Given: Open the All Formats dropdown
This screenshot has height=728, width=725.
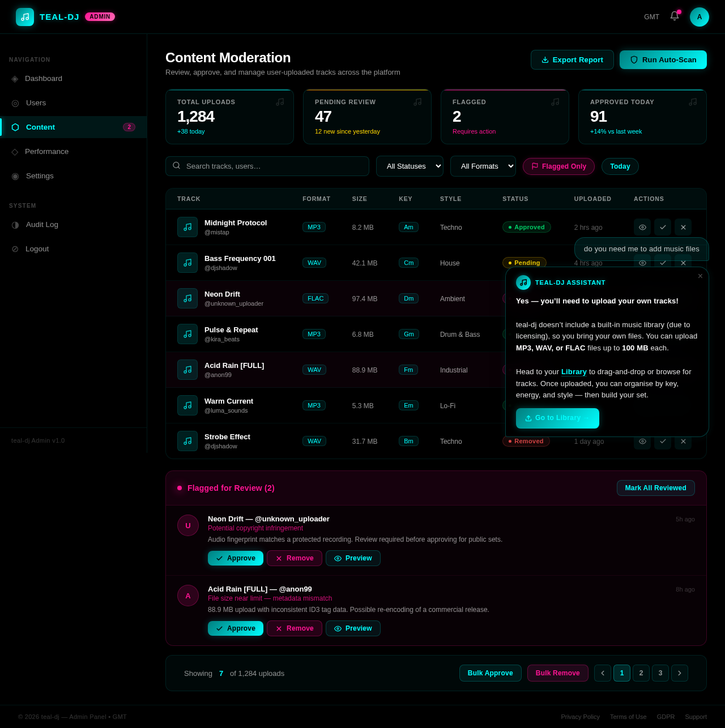Looking at the screenshot, I should point(483,166).
